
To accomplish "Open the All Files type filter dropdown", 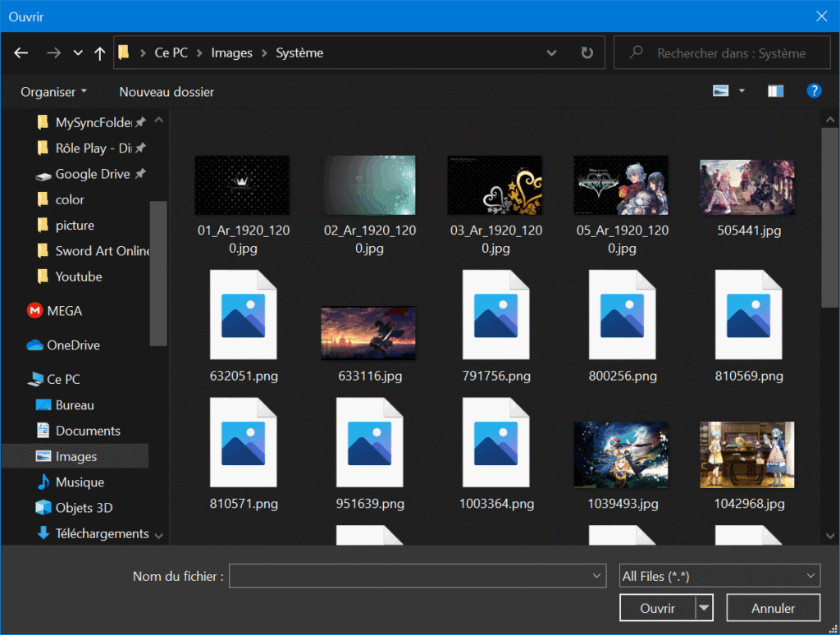I will point(719,576).
